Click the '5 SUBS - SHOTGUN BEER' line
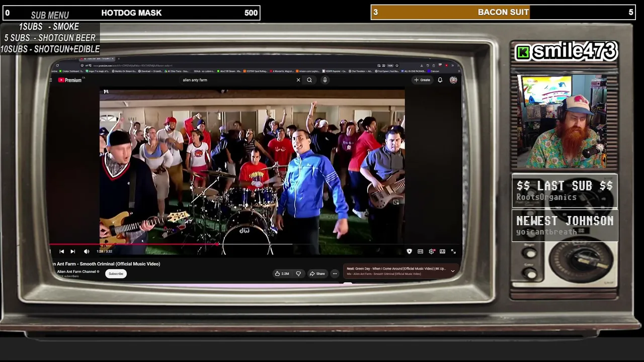644x362 pixels. click(50, 38)
